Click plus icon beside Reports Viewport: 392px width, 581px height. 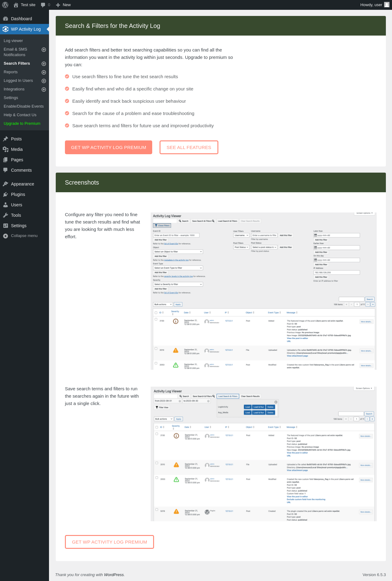[x=44, y=72]
